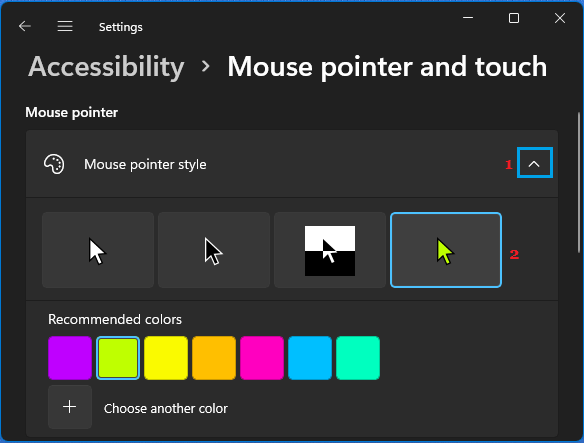Open the hamburger navigation menu
584x443 pixels.
pyautogui.click(x=65, y=26)
